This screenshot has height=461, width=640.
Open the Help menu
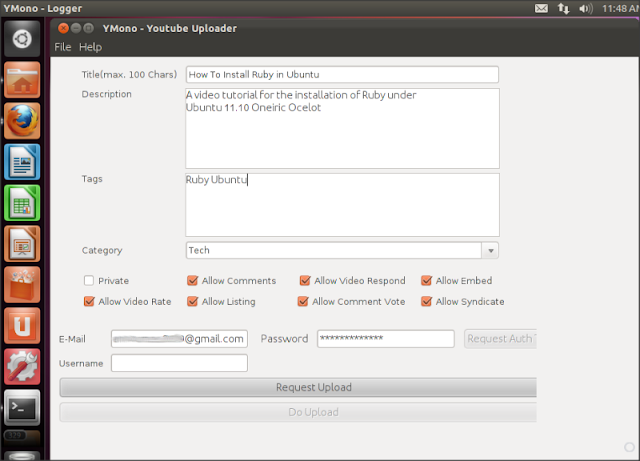(90, 47)
